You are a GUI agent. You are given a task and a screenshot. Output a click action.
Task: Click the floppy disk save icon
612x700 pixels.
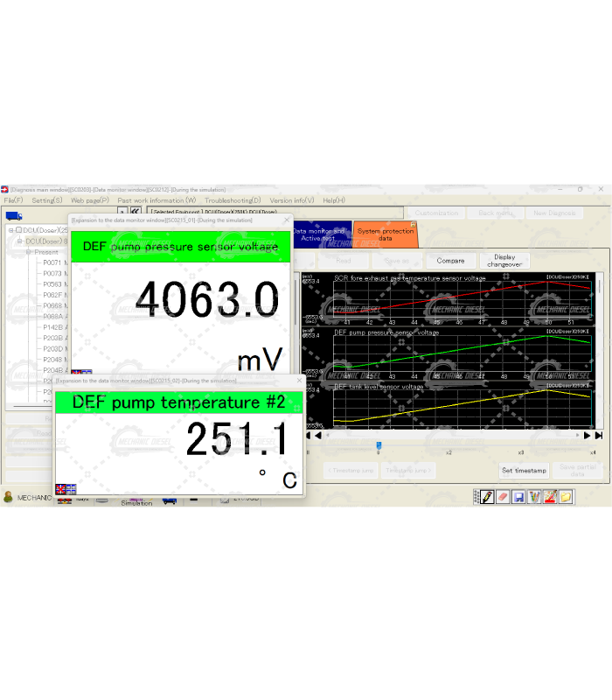[x=518, y=497]
